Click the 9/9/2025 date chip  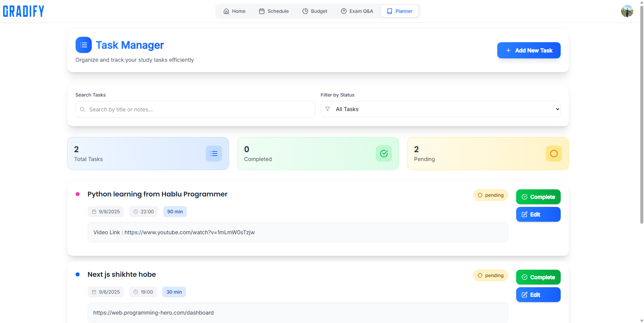pos(106,212)
